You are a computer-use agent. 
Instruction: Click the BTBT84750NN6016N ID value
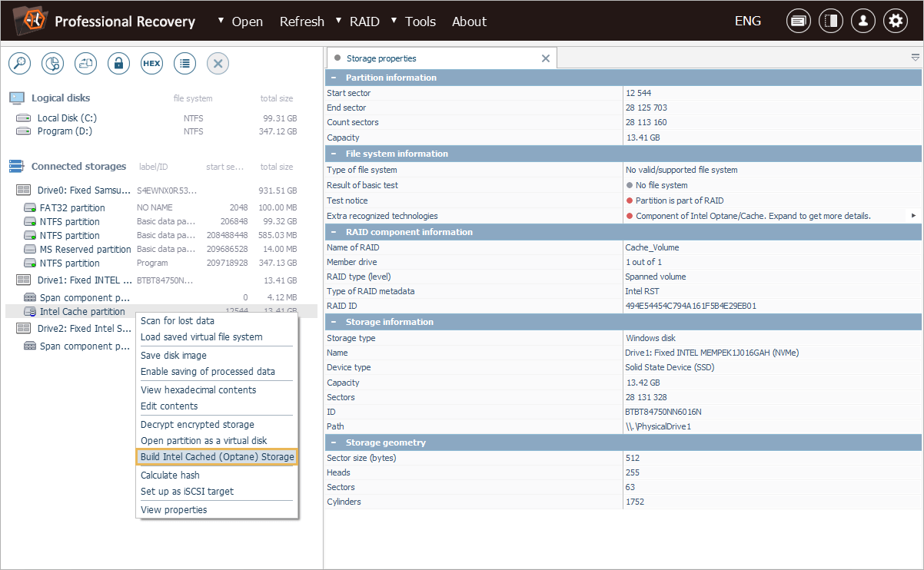[663, 412]
